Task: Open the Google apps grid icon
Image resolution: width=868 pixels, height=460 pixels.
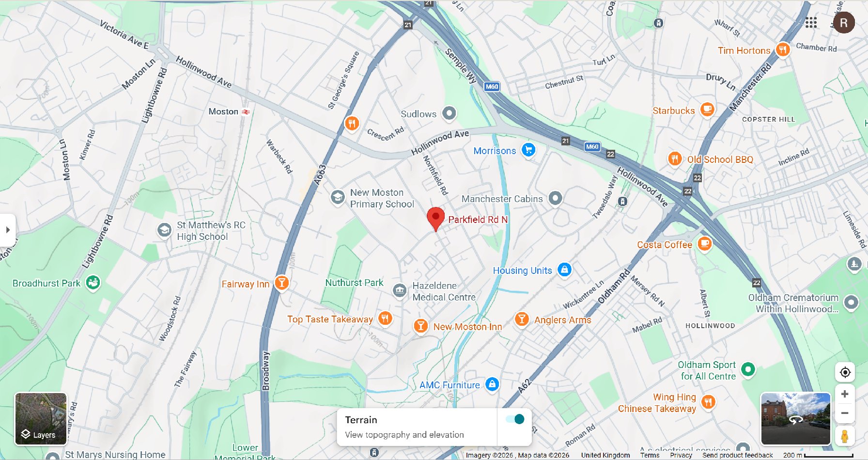Action: coord(811,22)
